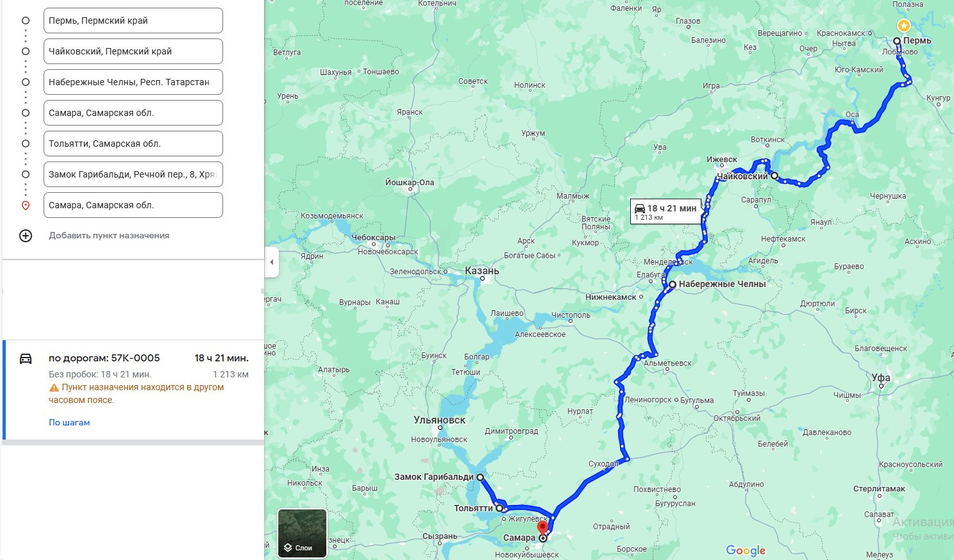Screen dimensions: 954x560
Task: Click the Замок Гарибальди waypoint marker
Action: [x=480, y=477]
